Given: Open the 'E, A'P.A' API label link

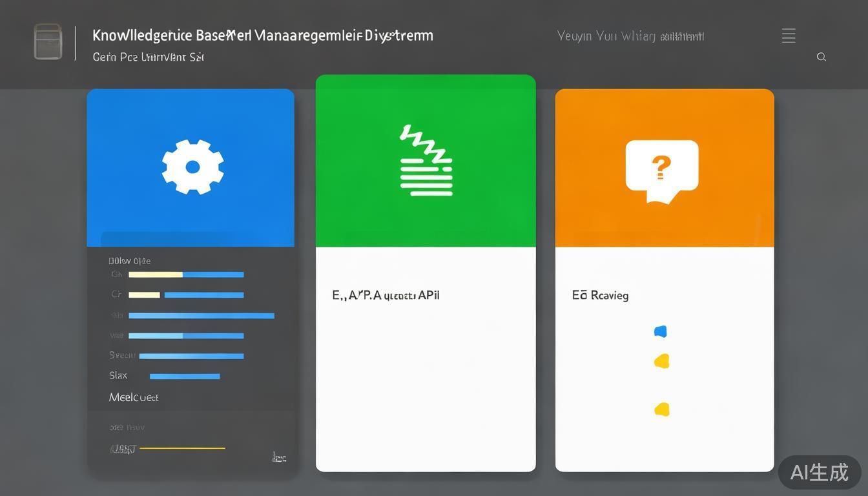Looking at the screenshot, I should [386, 295].
